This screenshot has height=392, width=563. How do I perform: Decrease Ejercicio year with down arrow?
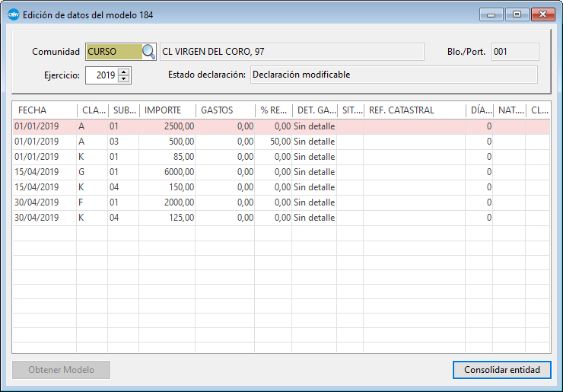coord(125,79)
